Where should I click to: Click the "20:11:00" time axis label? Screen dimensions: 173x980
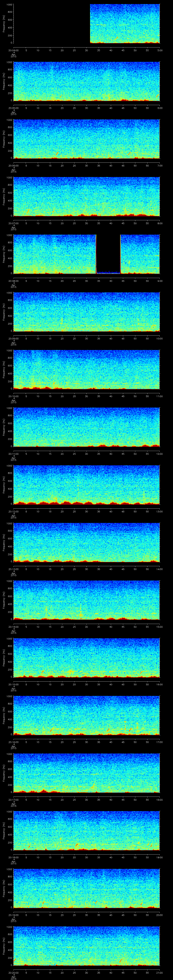[x=13, y=454]
